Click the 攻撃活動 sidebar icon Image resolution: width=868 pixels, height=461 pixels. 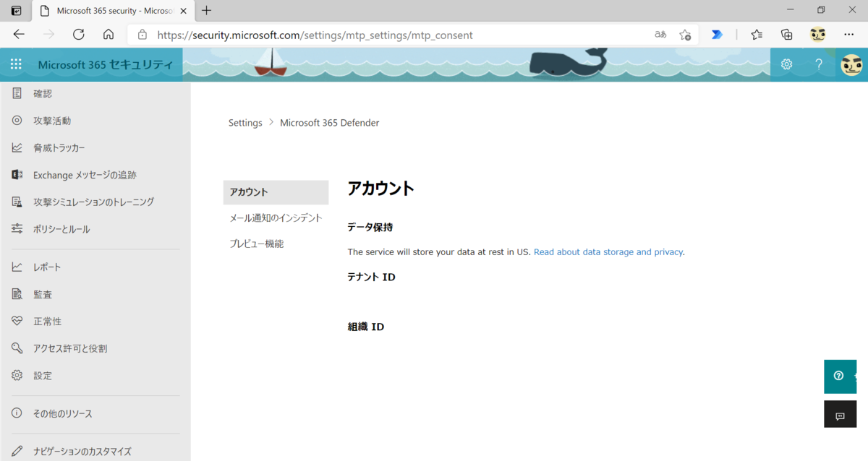[x=17, y=121]
